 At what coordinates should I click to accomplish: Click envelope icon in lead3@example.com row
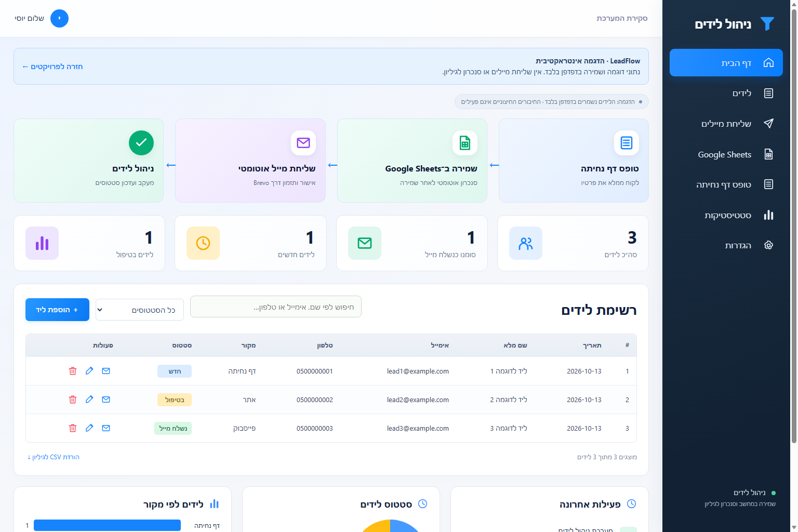pos(106,428)
